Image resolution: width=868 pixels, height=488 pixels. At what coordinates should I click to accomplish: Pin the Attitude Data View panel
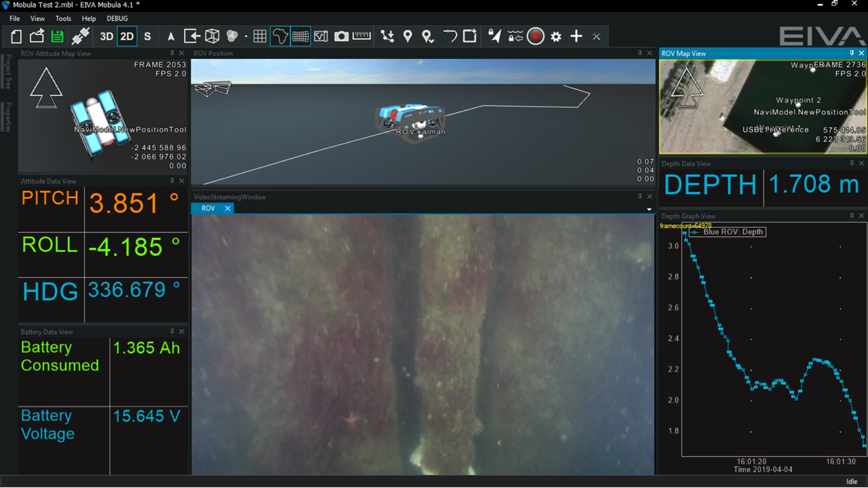point(172,181)
